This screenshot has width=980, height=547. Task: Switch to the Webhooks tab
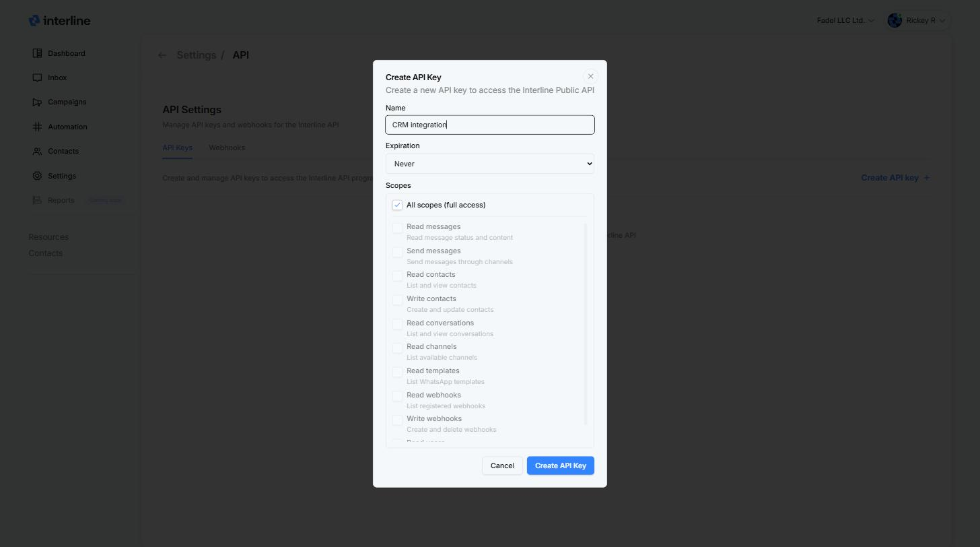[x=227, y=148]
